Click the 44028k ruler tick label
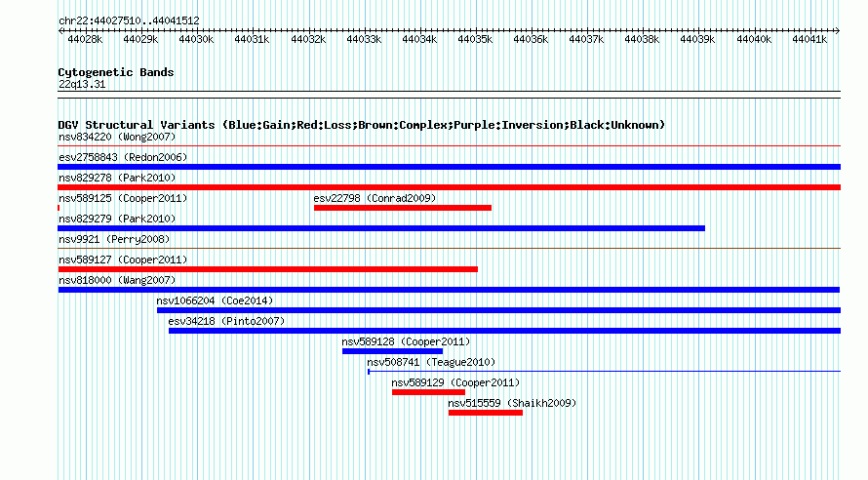Image resolution: width=868 pixels, height=480 pixels. pos(85,39)
